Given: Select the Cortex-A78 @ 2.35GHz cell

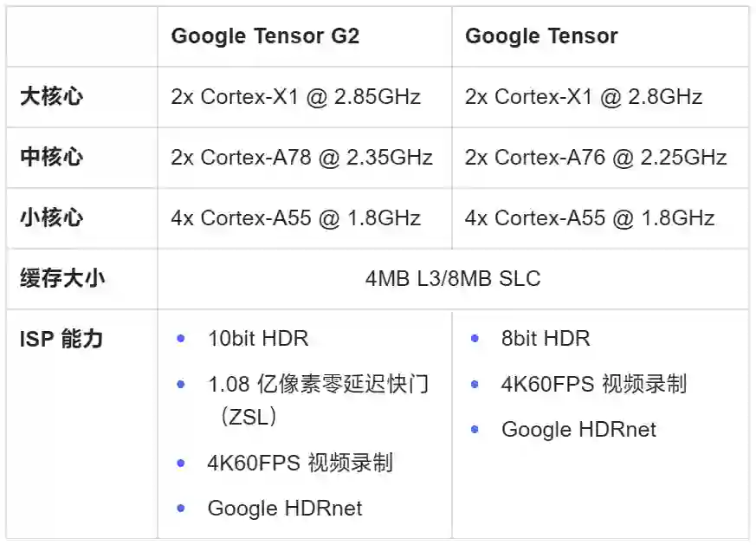Looking at the screenshot, I should 302,158.
